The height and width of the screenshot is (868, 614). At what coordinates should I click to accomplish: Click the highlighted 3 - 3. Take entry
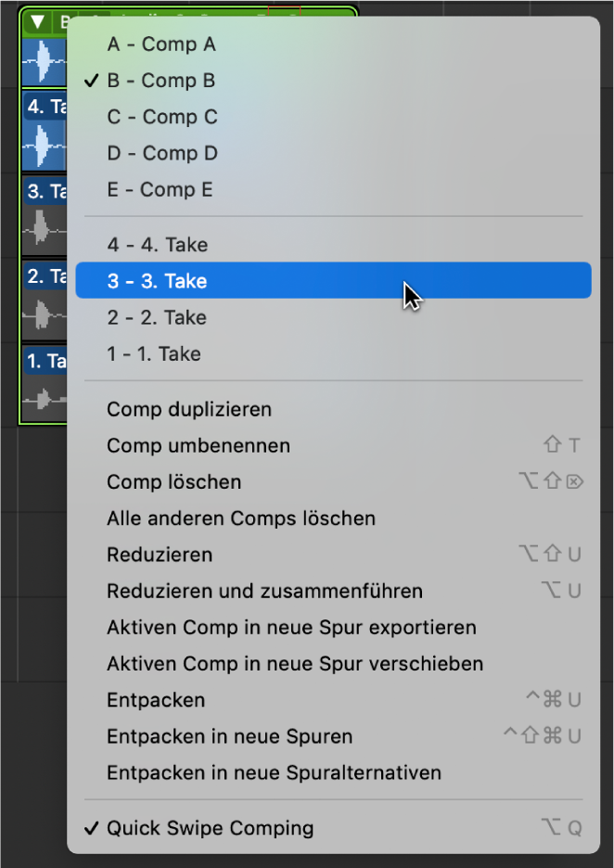tap(156, 280)
